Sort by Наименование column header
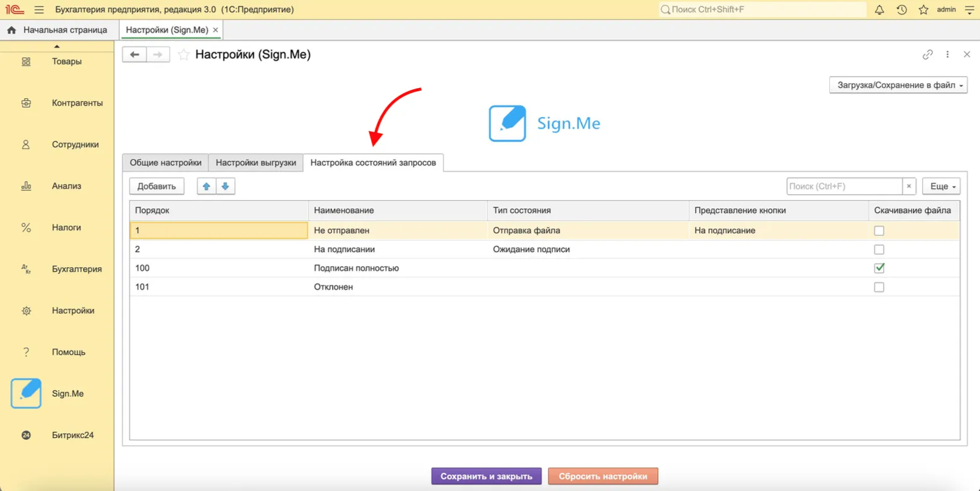The height and width of the screenshot is (491, 980). click(x=398, y=211)
